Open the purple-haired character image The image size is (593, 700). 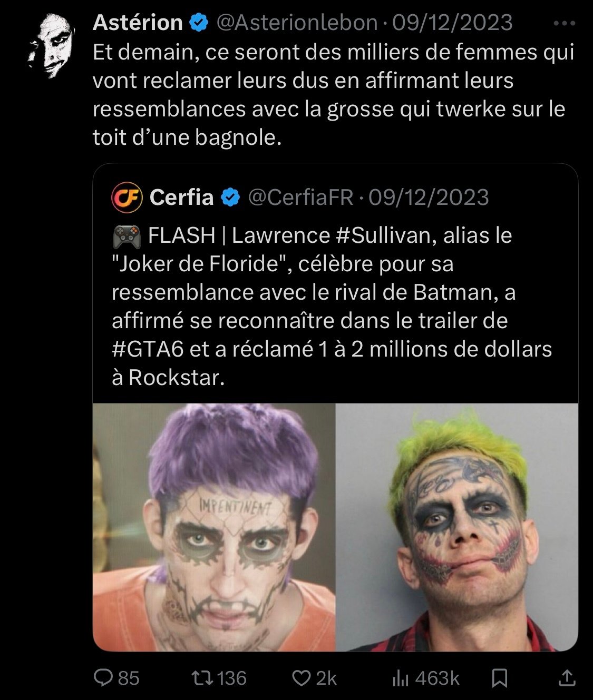click(x=214, y=527)
